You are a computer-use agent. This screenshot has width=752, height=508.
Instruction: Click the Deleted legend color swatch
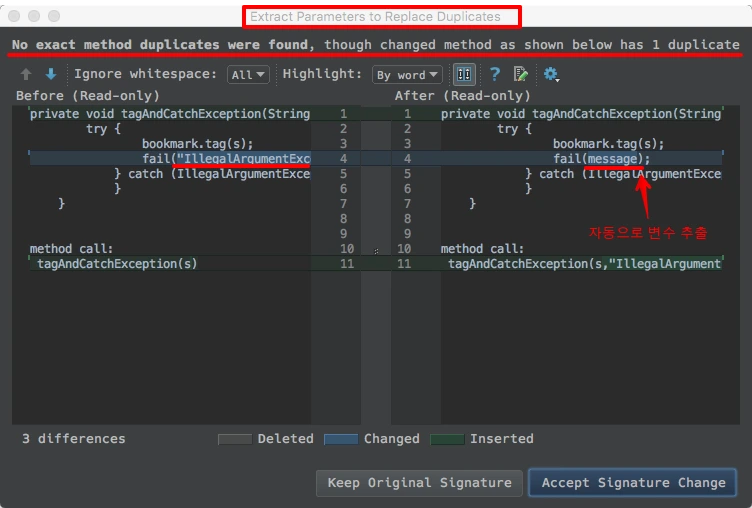(x=235, y=439)
